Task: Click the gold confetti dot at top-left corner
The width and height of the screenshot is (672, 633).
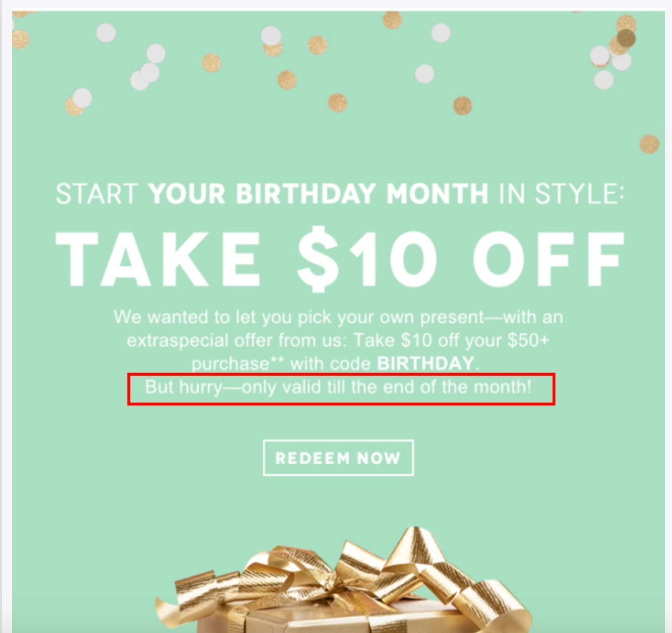Action: point(20,39)
